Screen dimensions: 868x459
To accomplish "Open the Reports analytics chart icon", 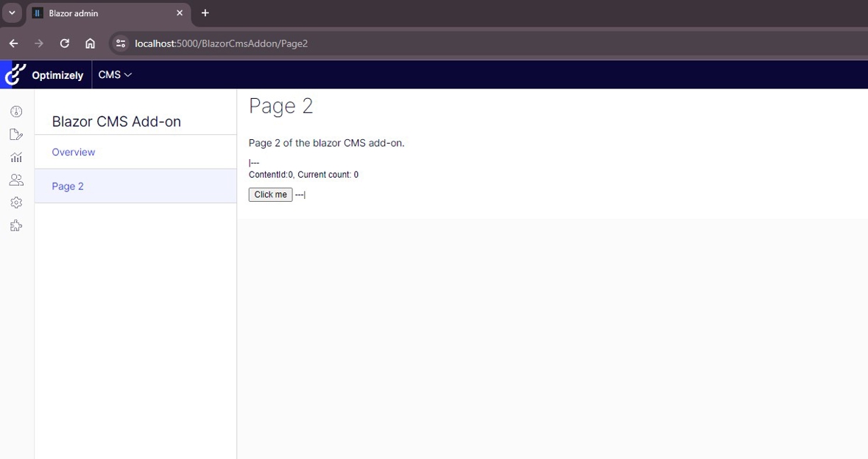I will (x=16, y=157).
